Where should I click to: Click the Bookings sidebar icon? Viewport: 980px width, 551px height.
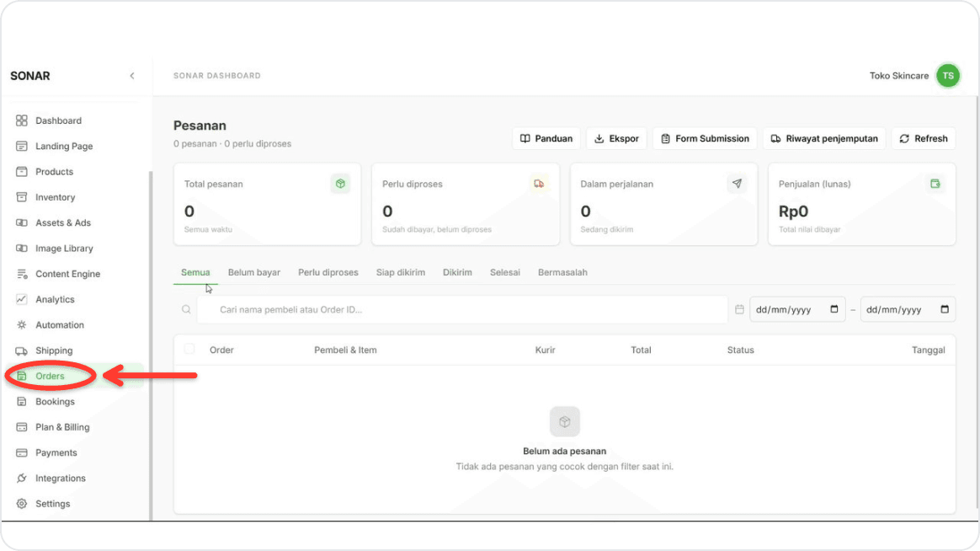(22, 402)
